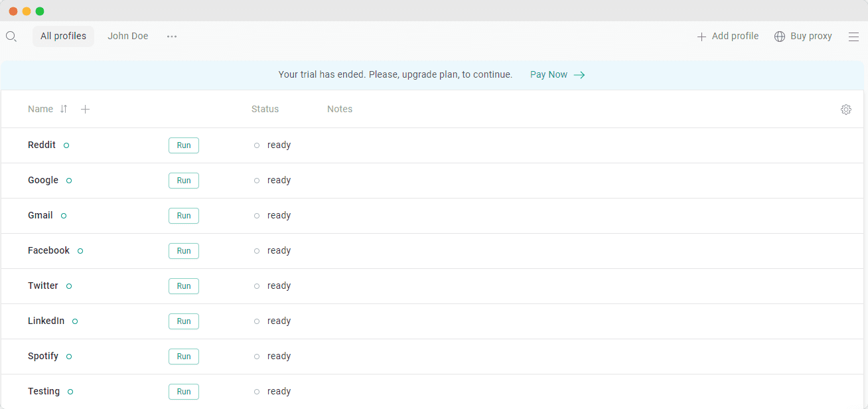Click the circle indicator next to Google
Image resolution: width=868 pixels, height=409 pixels.
69,181
